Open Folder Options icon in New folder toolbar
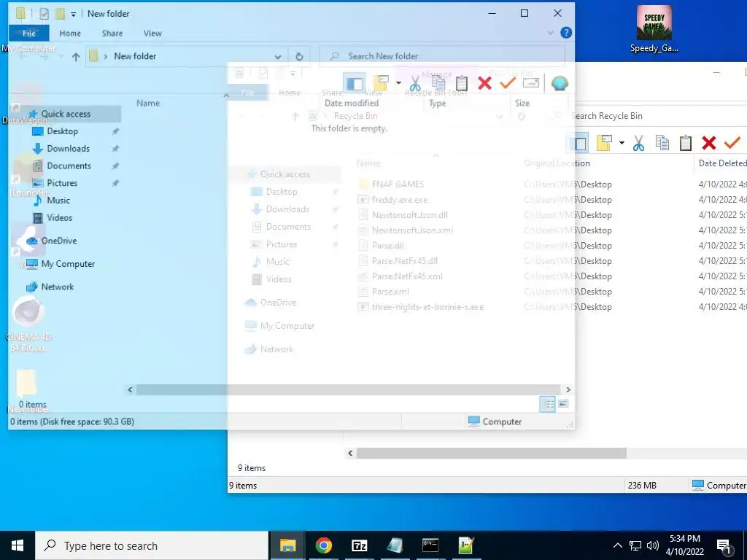 (x=381, y=83)
